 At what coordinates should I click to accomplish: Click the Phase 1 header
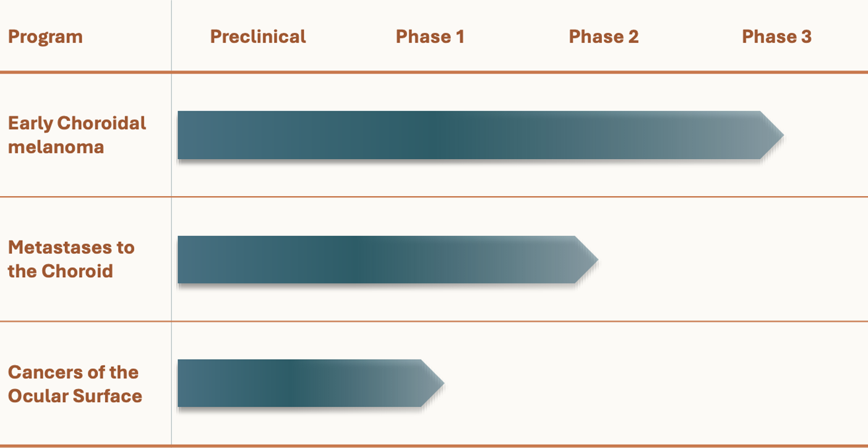(x=430, y=37)
